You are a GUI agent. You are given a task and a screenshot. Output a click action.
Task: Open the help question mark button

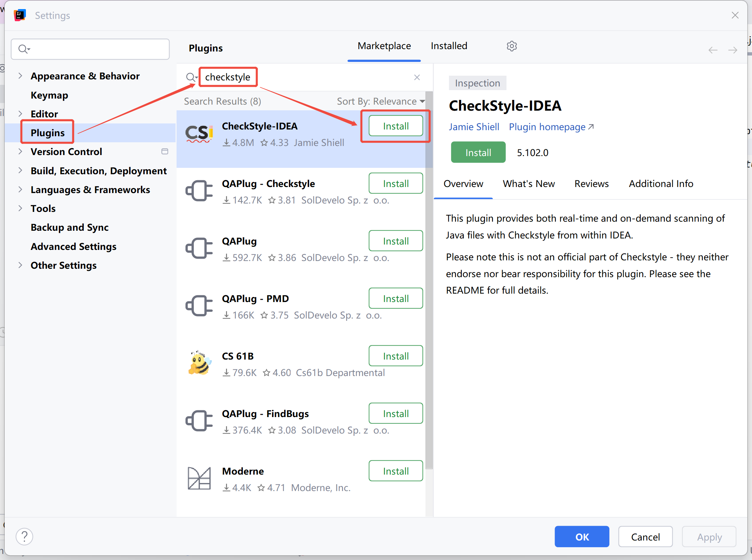pyautogui.click(x=25, y=536)
